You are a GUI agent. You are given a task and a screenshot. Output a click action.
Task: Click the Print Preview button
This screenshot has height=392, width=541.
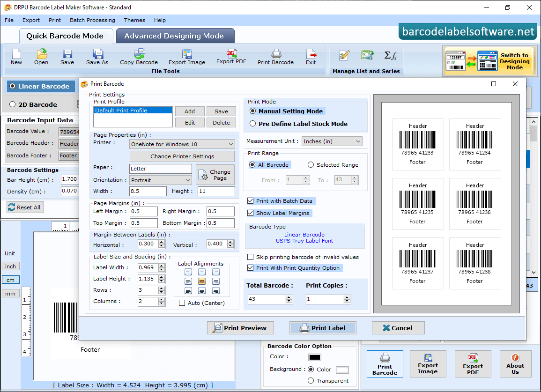(x=240, y=328)
